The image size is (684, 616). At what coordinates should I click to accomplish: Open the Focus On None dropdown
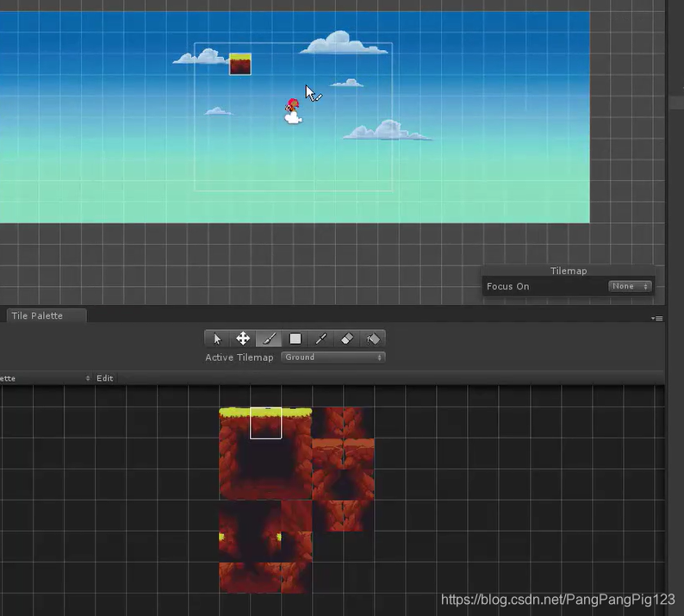pos(630,286)
